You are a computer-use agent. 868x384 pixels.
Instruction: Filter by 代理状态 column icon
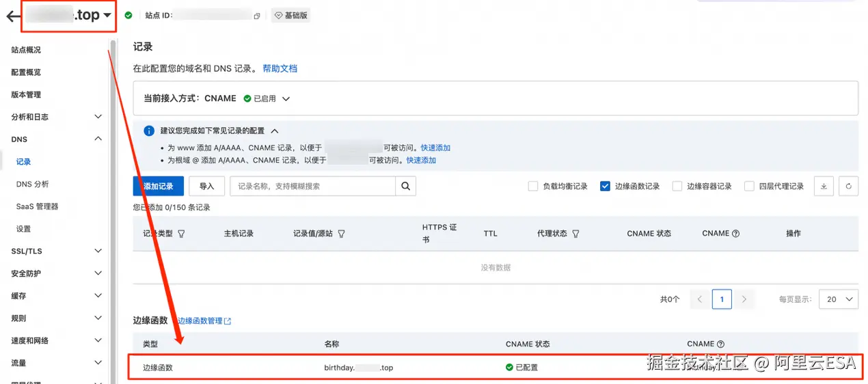pyautogui.click(x=575, y=234)
